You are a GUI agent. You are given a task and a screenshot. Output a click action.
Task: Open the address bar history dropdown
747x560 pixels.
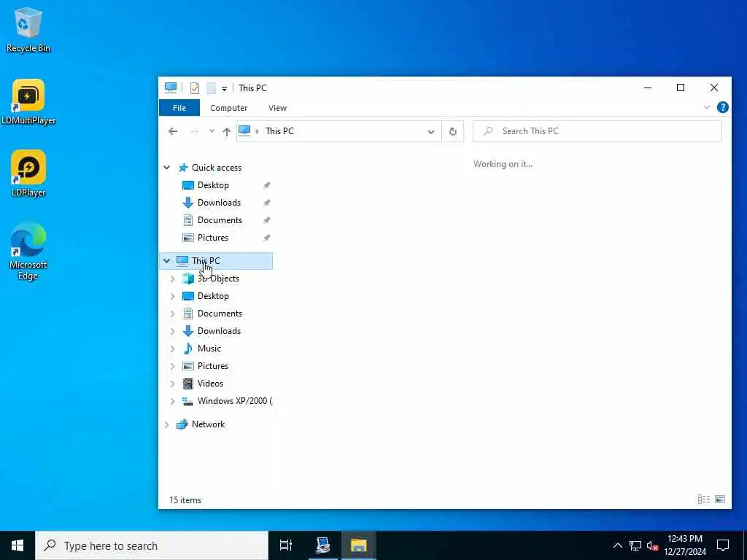pyautogui.click(x=430, y=132)
